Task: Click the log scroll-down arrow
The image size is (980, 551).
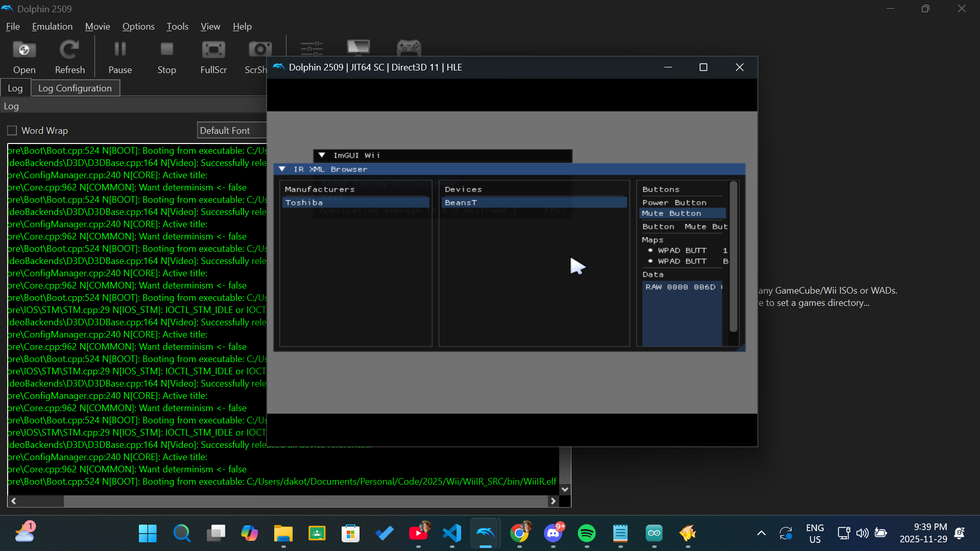Action: [x=565, y=489]
